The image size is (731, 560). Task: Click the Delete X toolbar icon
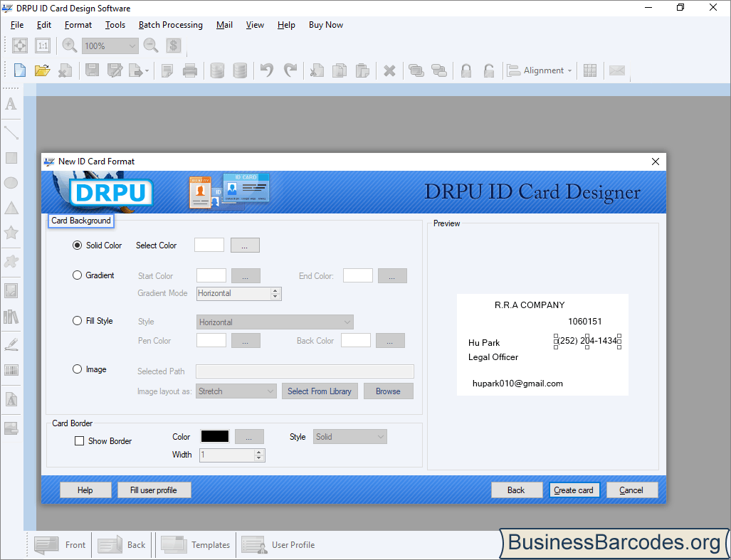pos(389,71)
